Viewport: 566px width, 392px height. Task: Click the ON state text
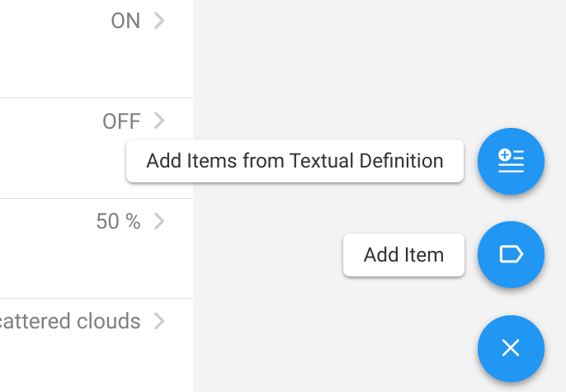pos(125,21)
